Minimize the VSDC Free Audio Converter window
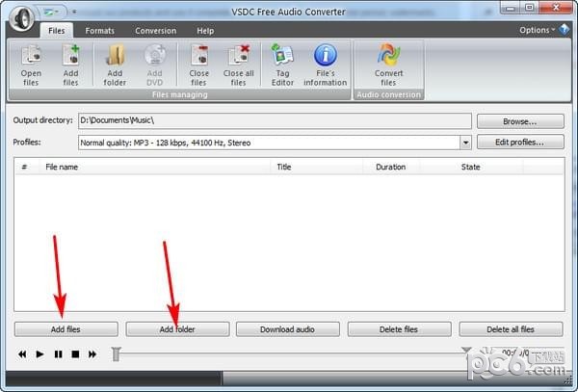The image size is (578, 392). (511, 8)
